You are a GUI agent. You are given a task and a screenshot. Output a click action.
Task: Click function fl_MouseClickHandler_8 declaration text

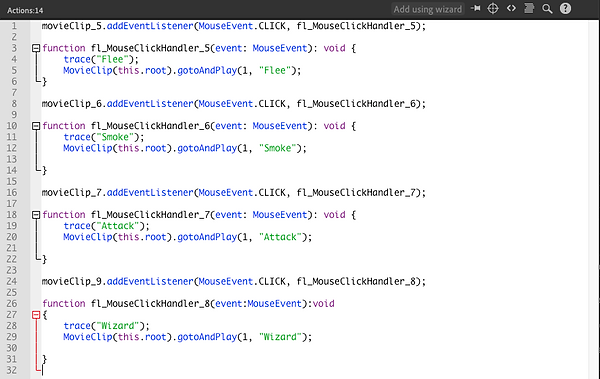pos(188,304)
